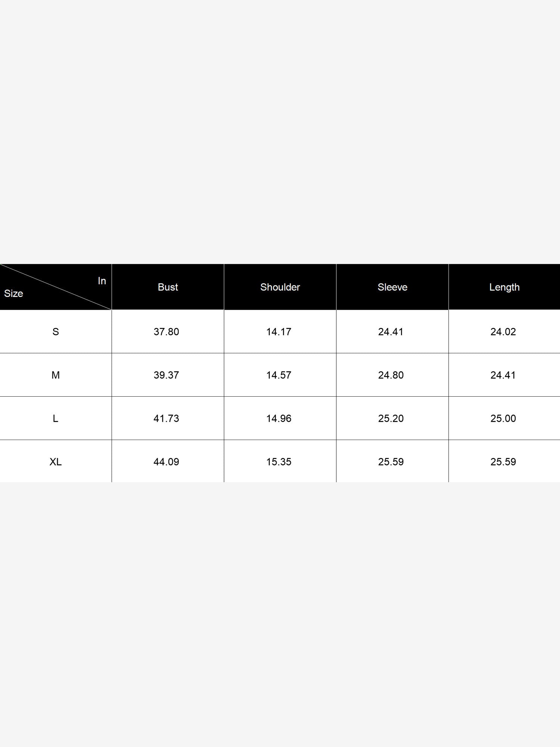The image size is (560, 747).
Task: Select the XL size row label
Action: [x=56, y=462]
